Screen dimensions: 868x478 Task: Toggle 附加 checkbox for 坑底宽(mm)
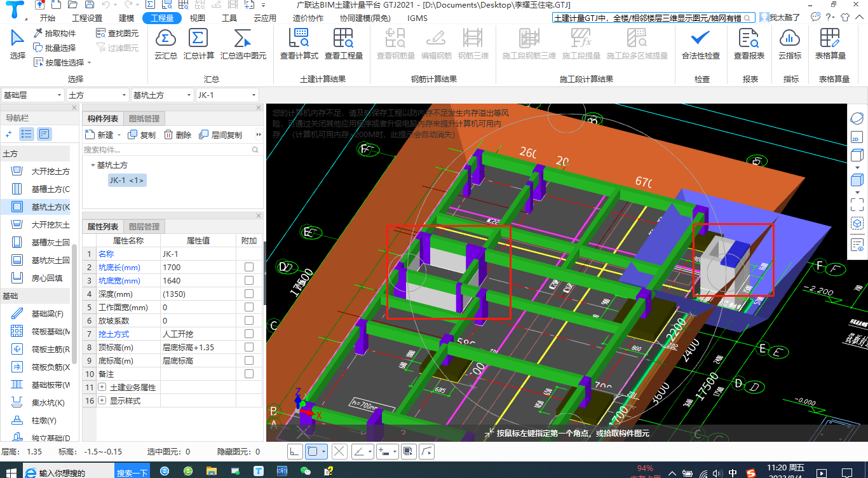tap(248, 280)
